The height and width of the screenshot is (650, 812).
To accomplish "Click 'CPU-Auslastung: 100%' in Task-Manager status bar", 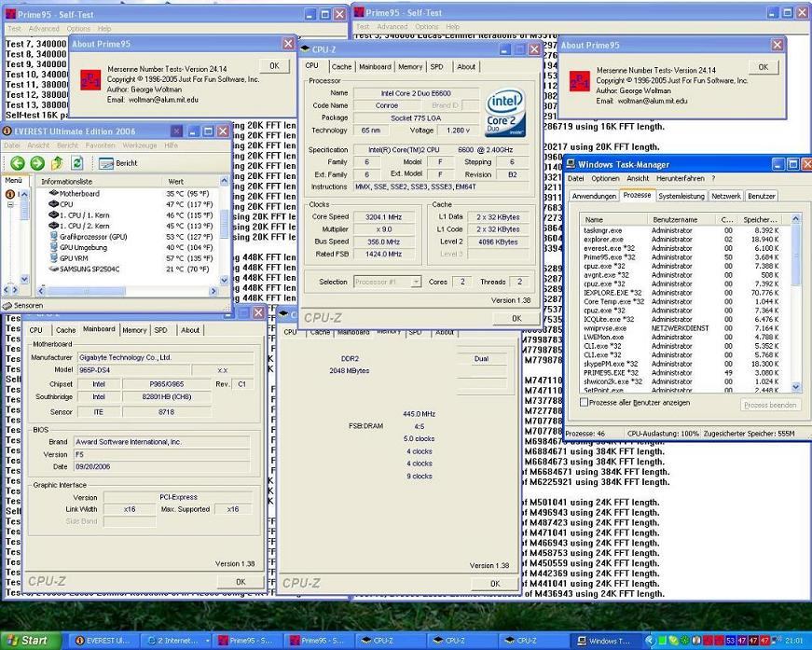I will pyautogui.click(x=662, y=434).
